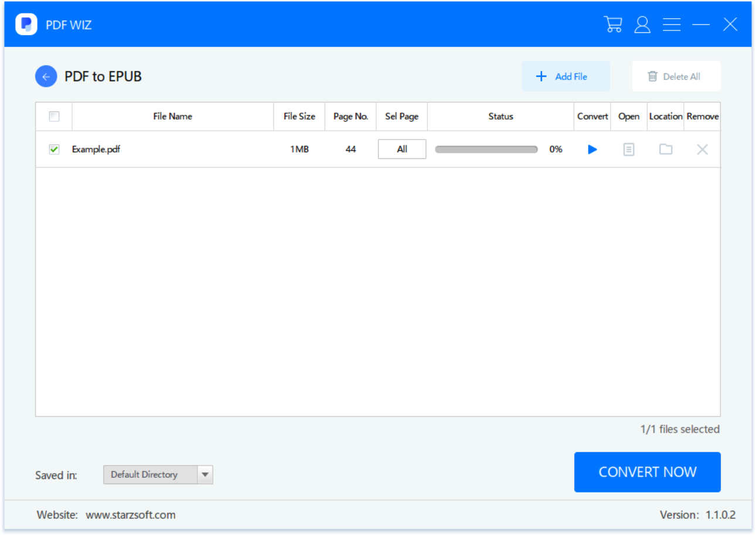756x537 pixels.
Task: Open the shopping cart icon
Action: point(613,24)
